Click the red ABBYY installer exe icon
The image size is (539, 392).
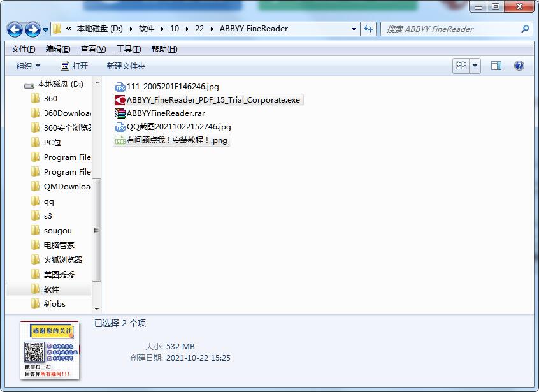tap(120, 100)
